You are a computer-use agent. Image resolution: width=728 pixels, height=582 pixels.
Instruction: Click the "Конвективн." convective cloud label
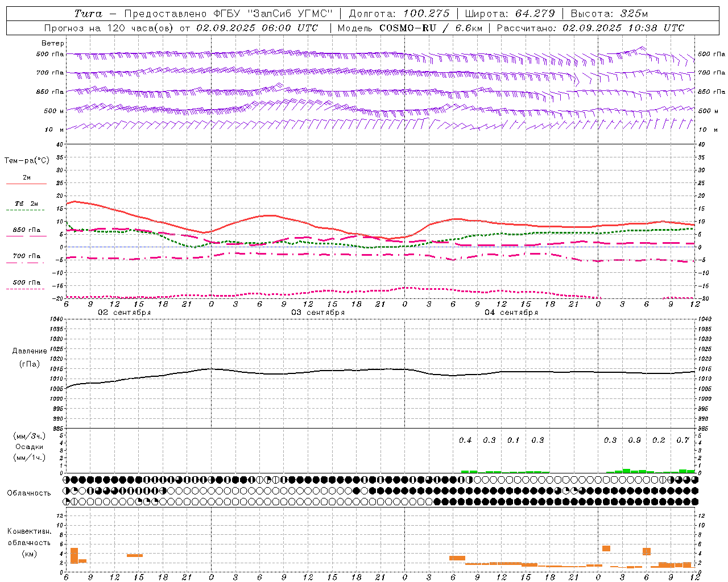tap(30, 531)
